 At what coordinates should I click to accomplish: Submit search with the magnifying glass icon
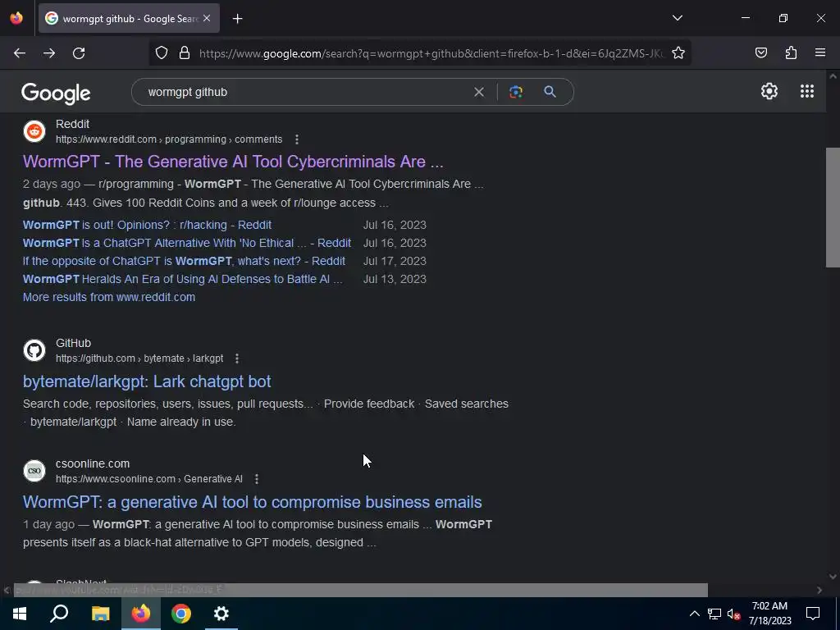(550, 92)
